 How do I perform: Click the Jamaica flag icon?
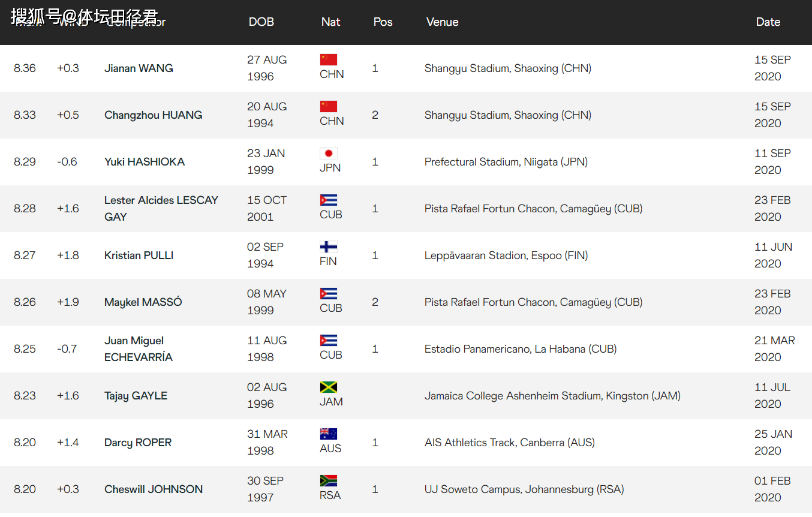pos(328,387)
